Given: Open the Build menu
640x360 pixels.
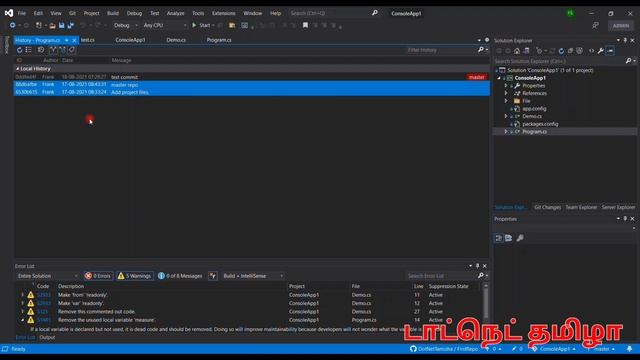Looking at the screenshot, I should point(113,13).
